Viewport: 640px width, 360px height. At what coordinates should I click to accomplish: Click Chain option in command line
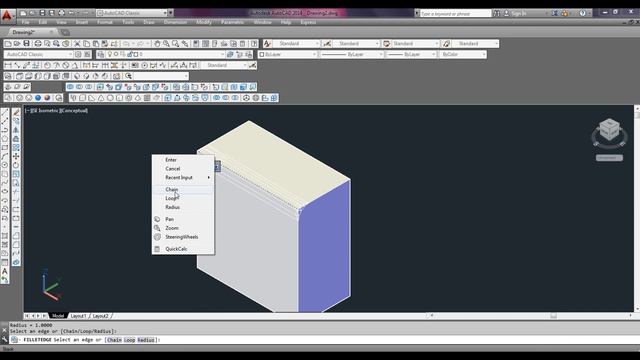pyautogui.click(x=115, y=340)
